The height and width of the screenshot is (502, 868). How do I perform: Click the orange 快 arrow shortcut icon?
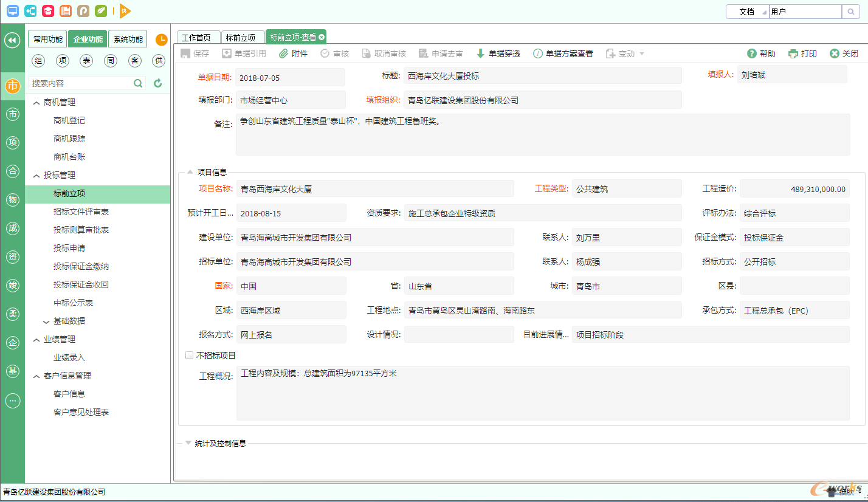(125, 10)
